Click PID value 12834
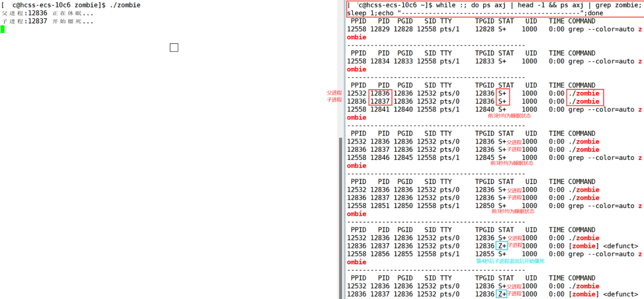The width and height of the screenshot is (644, 299). click(380, 61)
